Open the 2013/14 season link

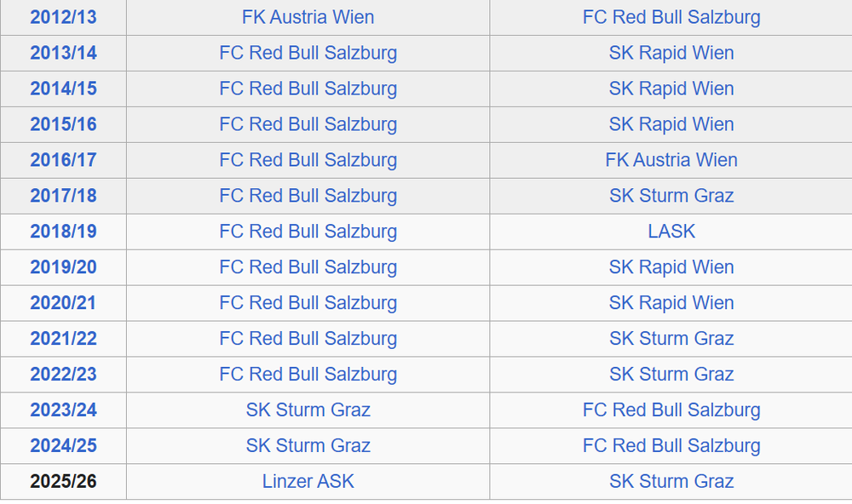(x=63, y=54)
